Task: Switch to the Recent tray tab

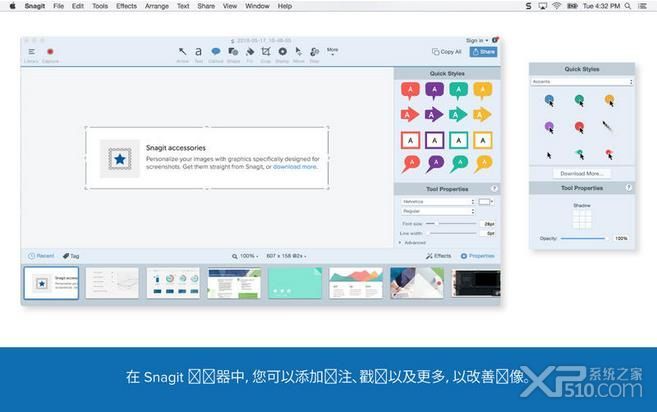Action: point(41,256)
